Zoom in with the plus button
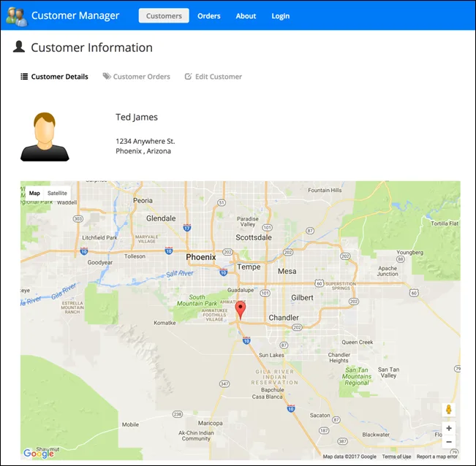The height and width of the screenshot is (466, 476). click(x=449, y=429)
